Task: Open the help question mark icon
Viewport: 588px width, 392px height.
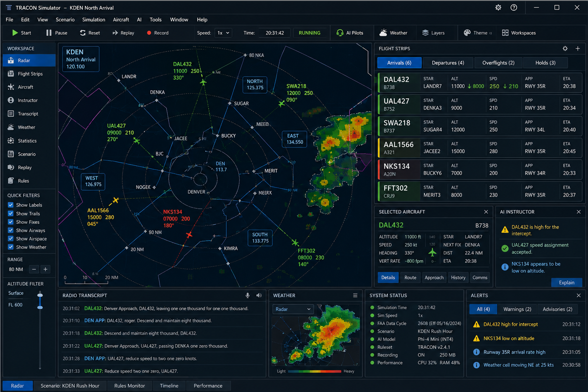Action: pyautogui.click(x=513, y=7)
